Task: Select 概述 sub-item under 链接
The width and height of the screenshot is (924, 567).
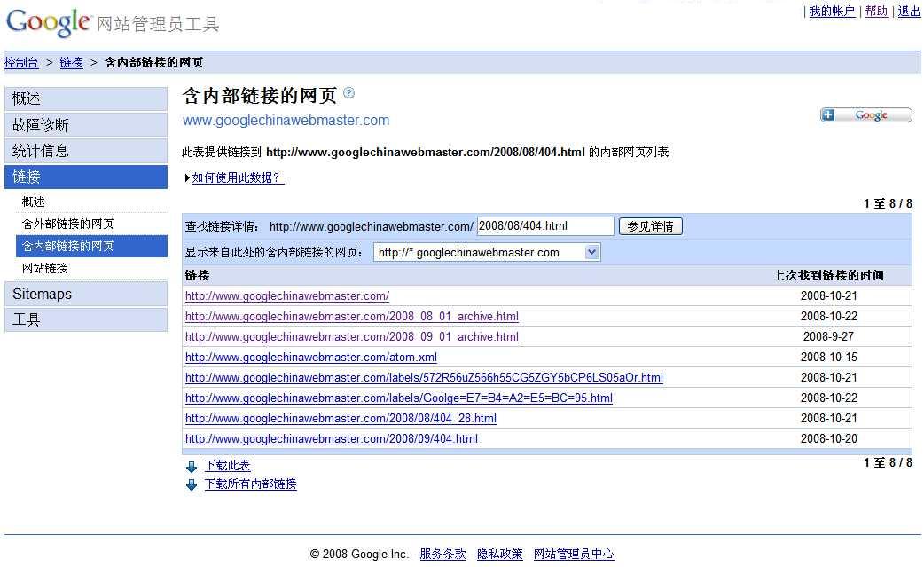Action: pos(33,201)
